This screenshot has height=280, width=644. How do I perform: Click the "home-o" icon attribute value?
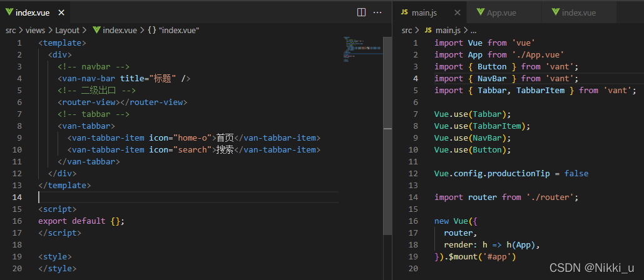(193, 137)
